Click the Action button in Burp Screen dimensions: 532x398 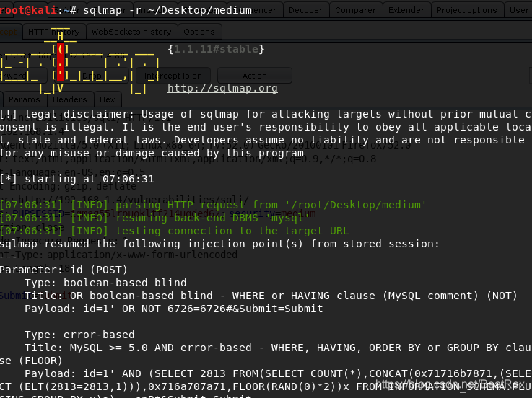(255, 76)
